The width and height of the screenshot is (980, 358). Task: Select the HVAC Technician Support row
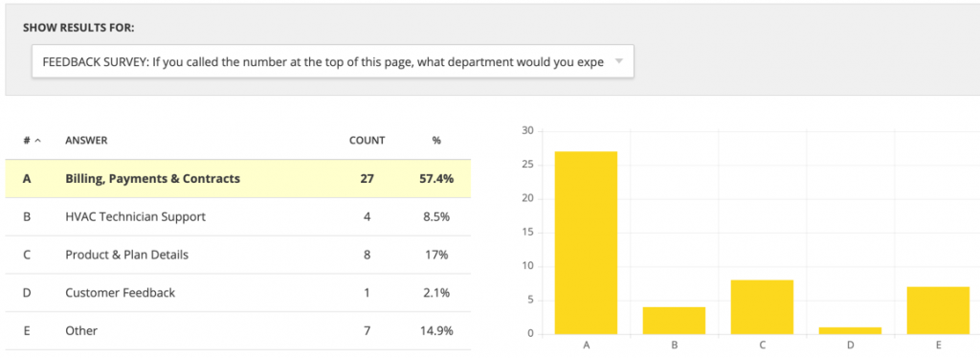(238, 216)
